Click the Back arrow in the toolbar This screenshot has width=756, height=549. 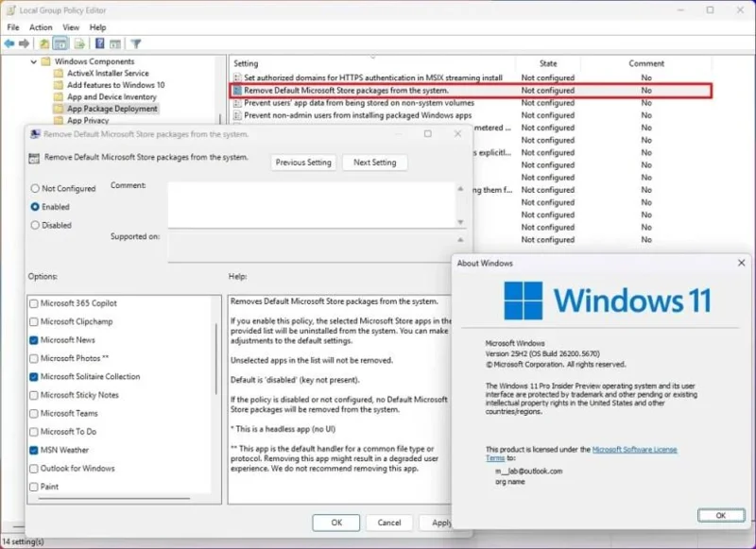(x=9, y=43)
